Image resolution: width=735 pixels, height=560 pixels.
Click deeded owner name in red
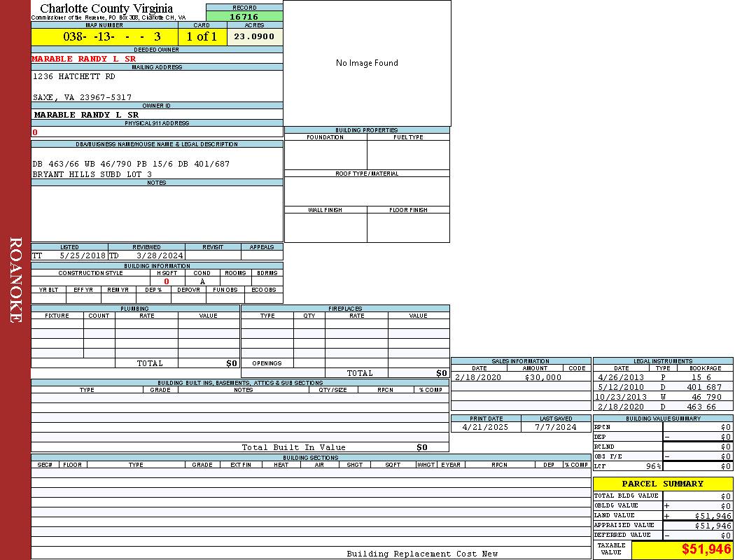(x=84, y=59)
